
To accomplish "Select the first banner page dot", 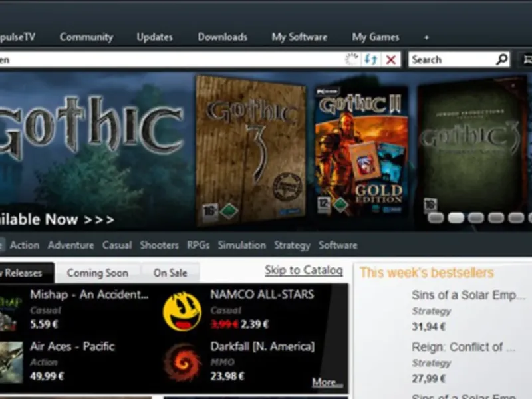I will click(436, 218).
